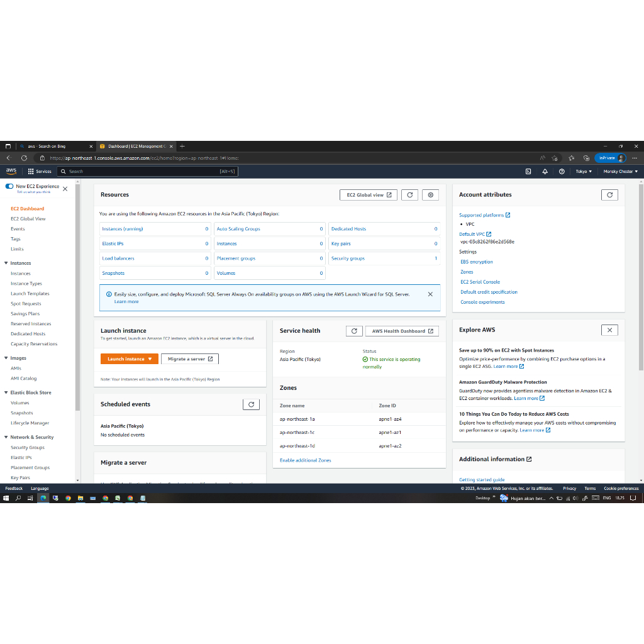The height and width of the screenshot is (644, 644).
Task: Open File Explorer on the taskbar
Action: 80,498
